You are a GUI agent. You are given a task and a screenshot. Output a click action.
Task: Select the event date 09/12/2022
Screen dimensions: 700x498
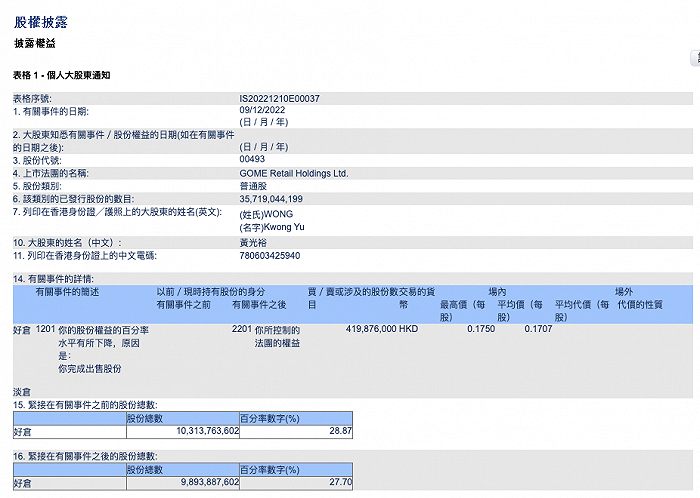(262, 110)
